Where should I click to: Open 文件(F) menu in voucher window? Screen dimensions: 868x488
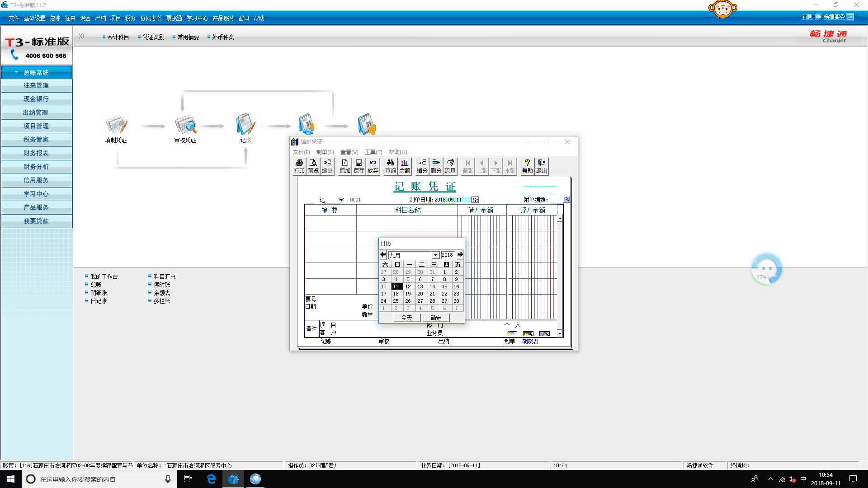tap(301, 152)
